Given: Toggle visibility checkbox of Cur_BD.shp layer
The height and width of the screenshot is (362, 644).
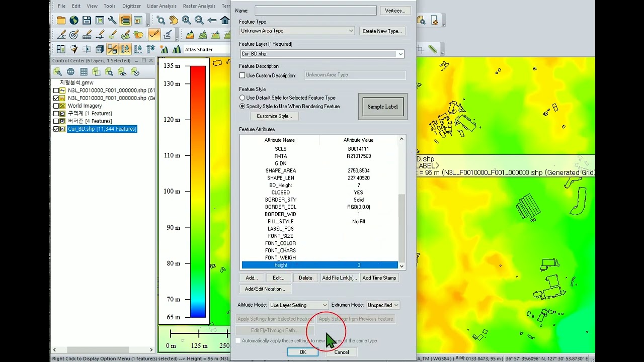Looking at the screenshot, I should (x=56, y=129).
